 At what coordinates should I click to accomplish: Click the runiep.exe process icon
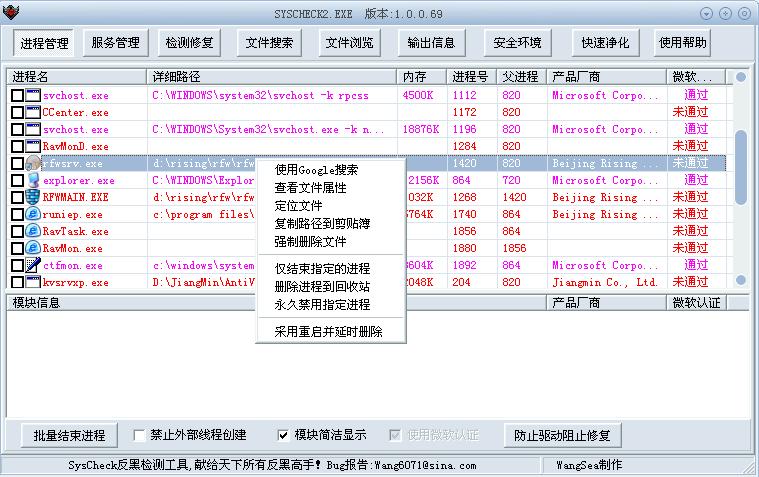pyautogui.click(x=33, y=214)
